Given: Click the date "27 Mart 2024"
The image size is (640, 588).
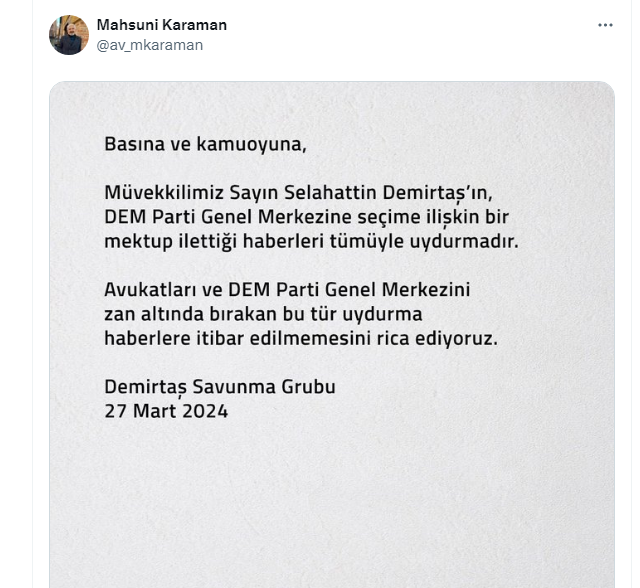Looking at the screenshot, I should pos(166,411).
